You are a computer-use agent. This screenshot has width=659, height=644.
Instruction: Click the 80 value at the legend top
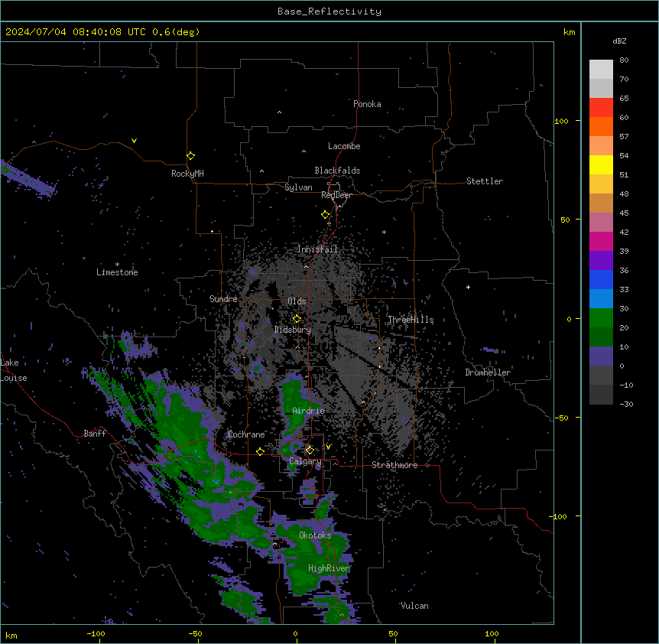[x=624, y=60]
